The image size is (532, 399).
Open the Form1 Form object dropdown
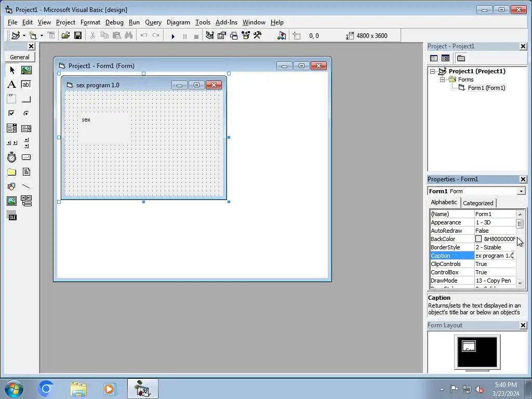(521, 191)
